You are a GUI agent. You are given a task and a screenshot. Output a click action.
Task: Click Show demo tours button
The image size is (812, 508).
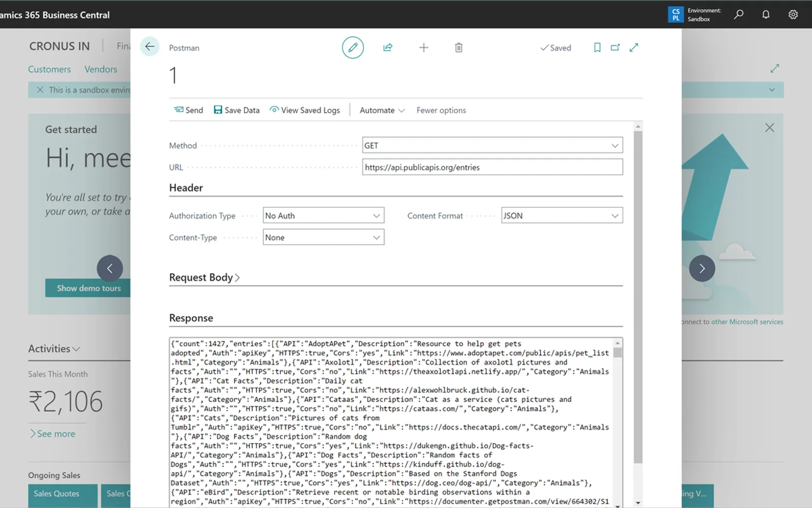click(89, 288)
